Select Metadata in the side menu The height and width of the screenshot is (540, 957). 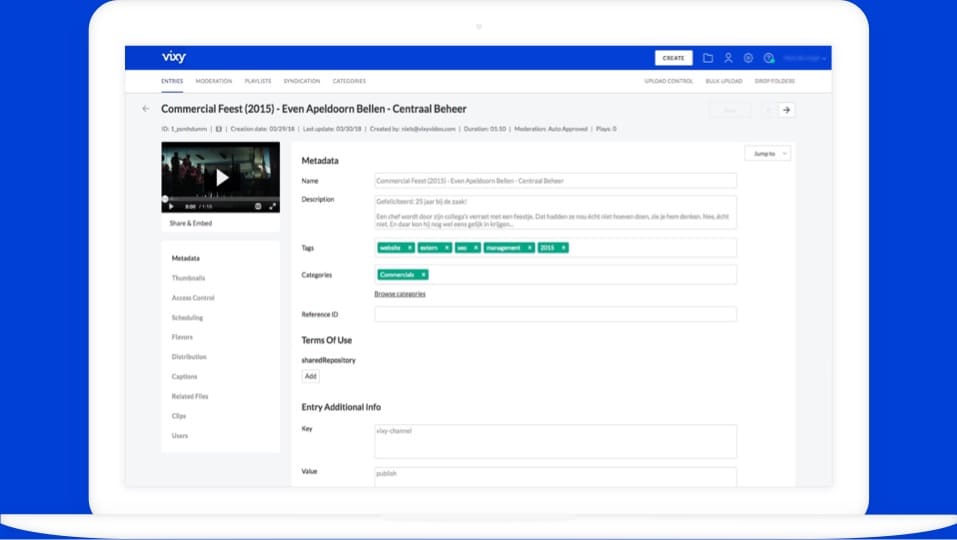[186, 258]
